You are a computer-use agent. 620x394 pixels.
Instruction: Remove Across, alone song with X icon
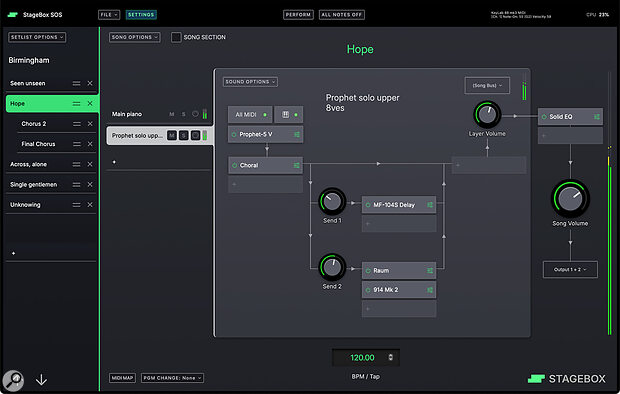click(x=90, y=164)
